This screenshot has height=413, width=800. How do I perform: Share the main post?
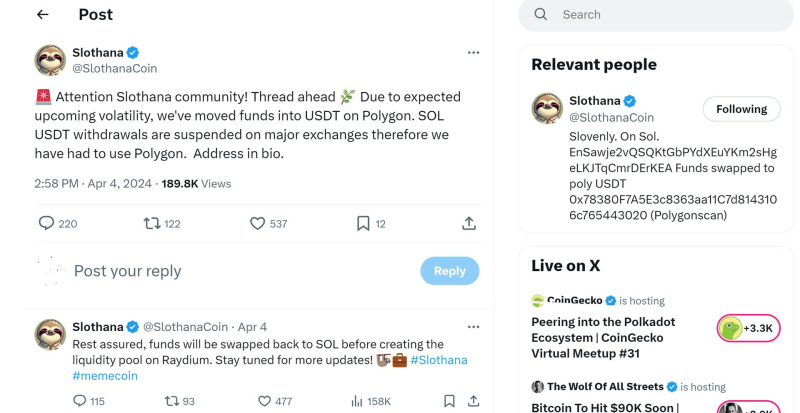468,223
